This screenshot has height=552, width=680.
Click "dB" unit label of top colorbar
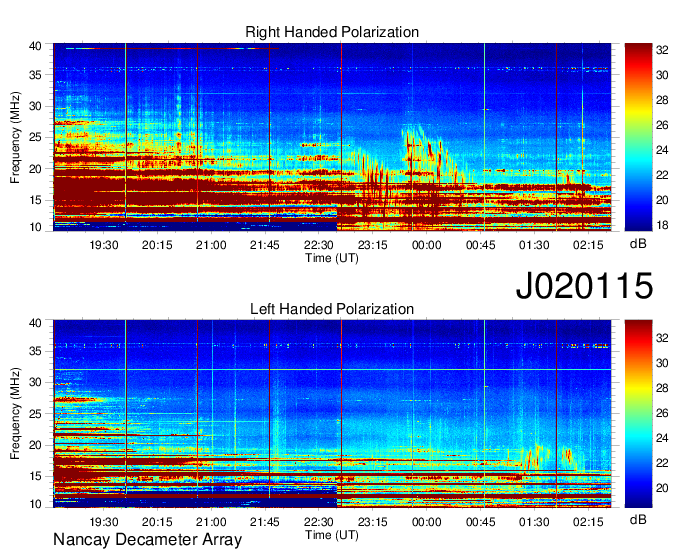tap(638, 244)
